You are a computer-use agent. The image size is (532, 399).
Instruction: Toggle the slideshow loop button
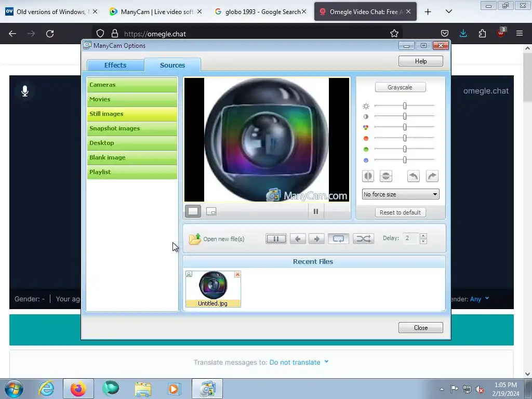pos(338,239)
